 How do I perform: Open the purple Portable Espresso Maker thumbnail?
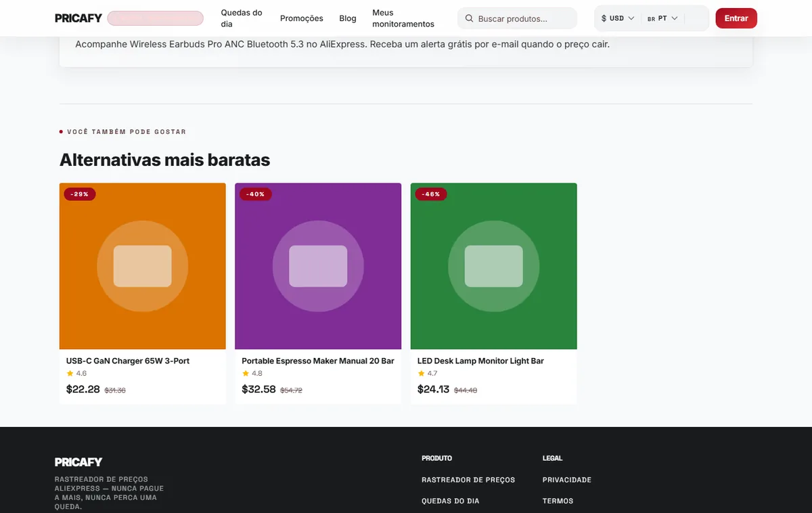click(318, 266)
